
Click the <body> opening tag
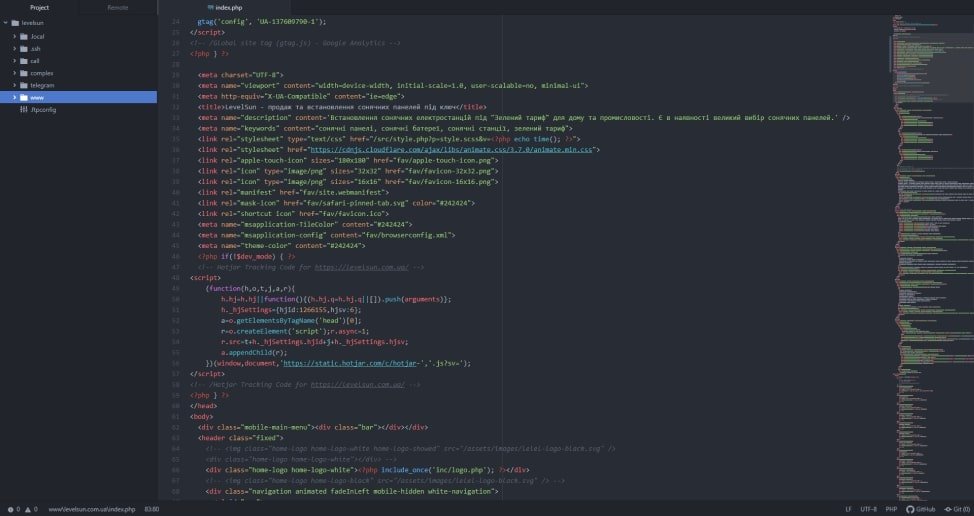(x=202, y=417)
